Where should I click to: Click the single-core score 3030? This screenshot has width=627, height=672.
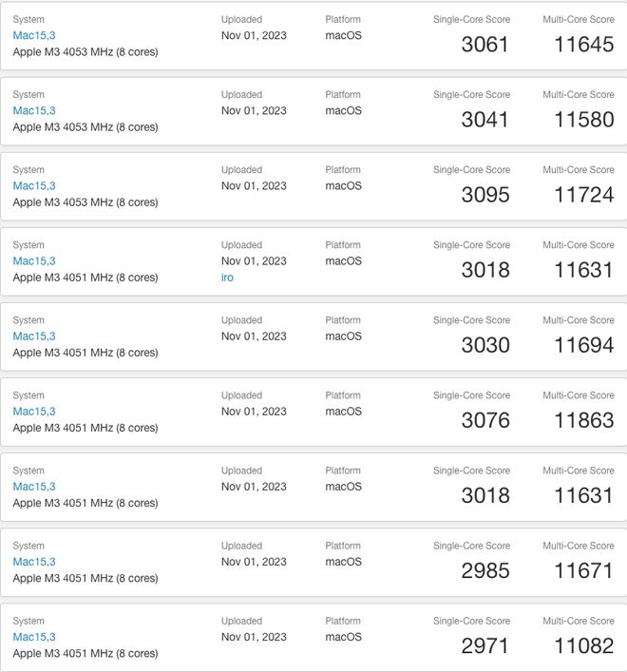click(x=485, y=345)
